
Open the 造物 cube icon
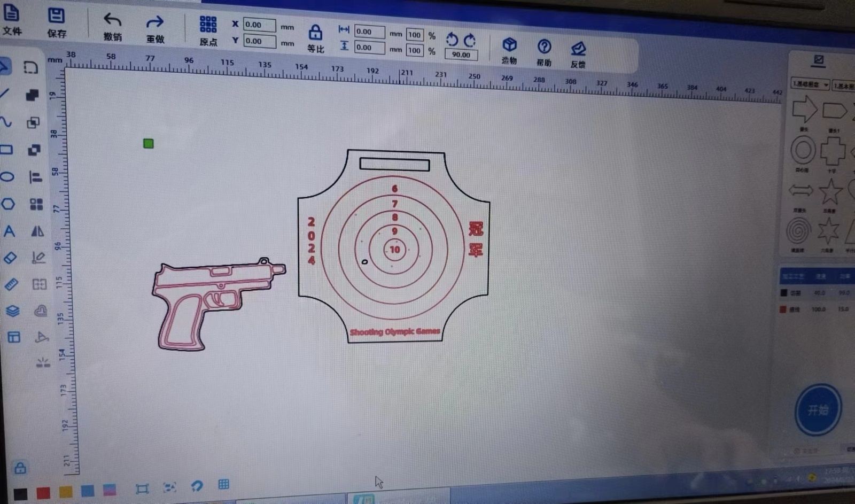[x=509, y=45]
